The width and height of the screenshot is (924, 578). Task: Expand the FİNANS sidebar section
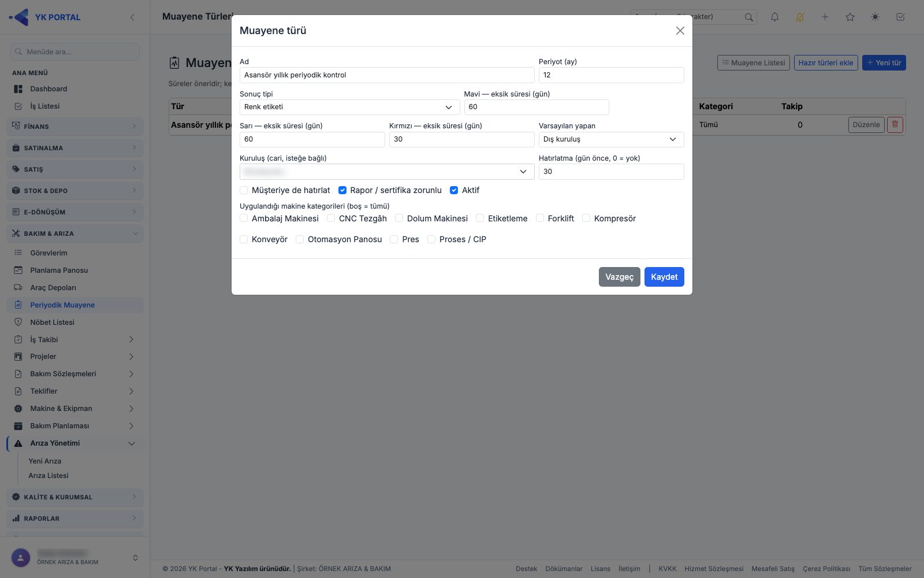(75, 126)
